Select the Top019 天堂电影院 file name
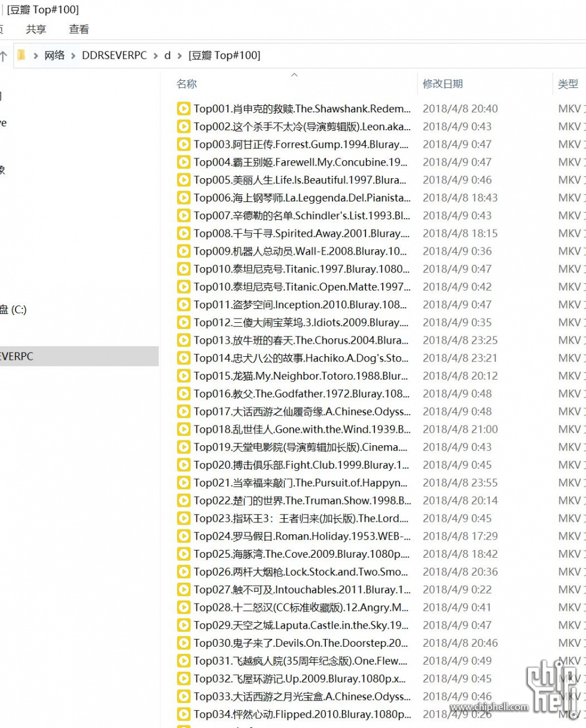Screen dimensions: 586x728 coord(300,447)
